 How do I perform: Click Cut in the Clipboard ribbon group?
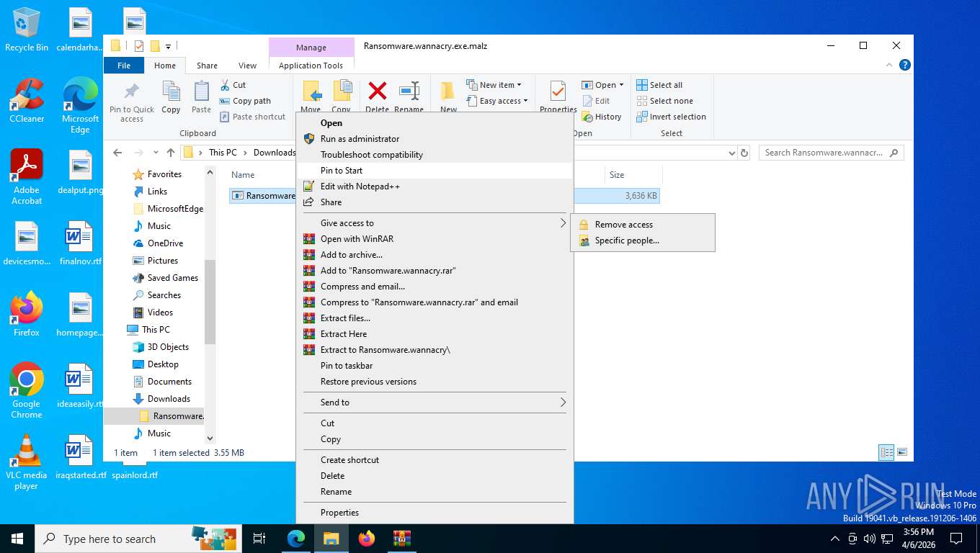[233, 85]
